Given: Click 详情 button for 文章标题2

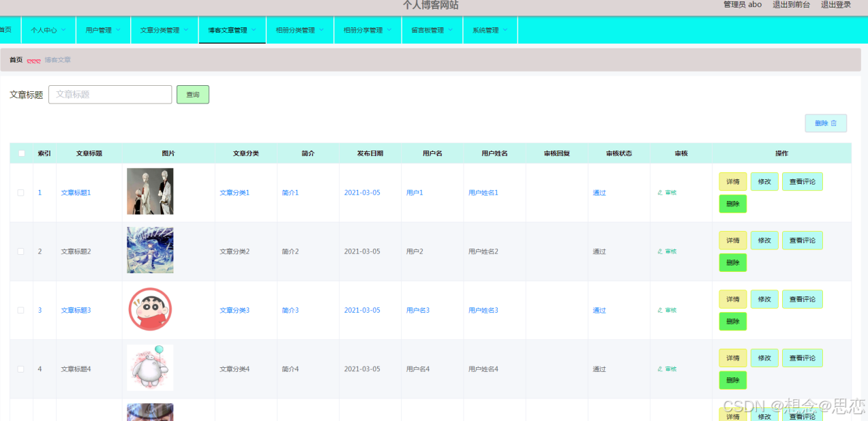Looking at the screenshot, I should [733, 240].
